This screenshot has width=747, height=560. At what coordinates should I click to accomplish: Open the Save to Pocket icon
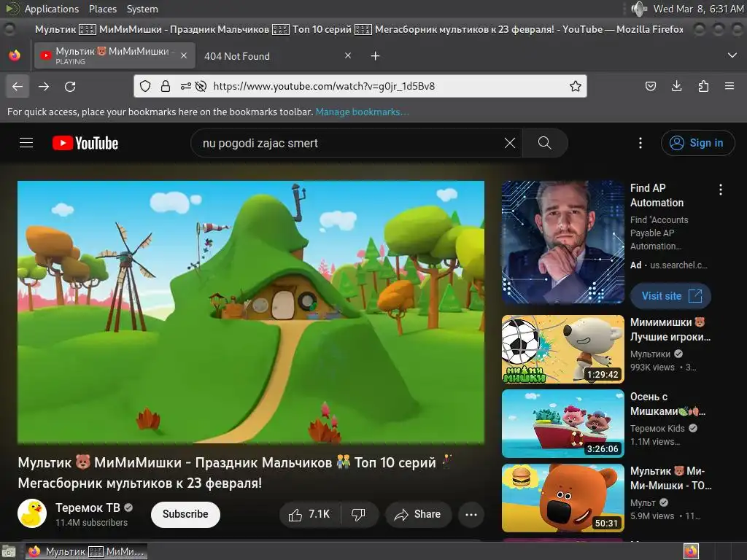650,86
